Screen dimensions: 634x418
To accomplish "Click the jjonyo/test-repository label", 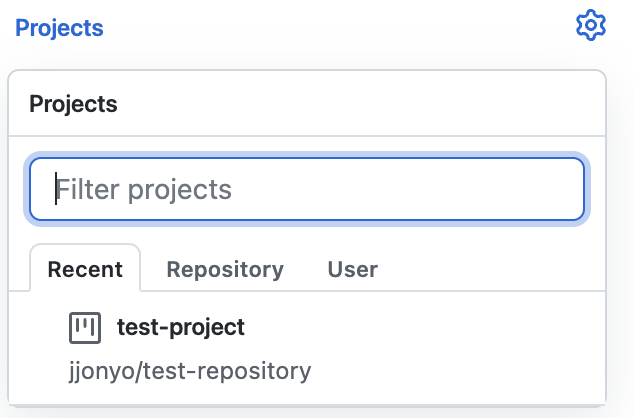I will pyautogui.click(x=189, y=372).
